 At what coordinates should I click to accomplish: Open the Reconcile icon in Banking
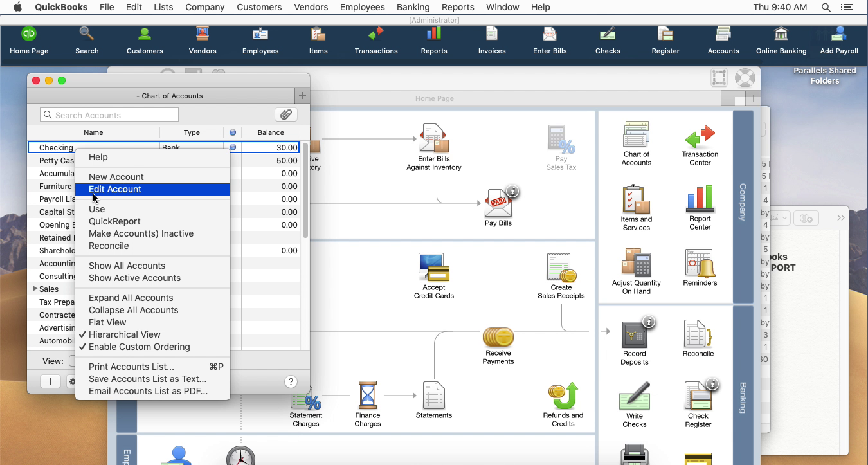[x=698, y=338]
